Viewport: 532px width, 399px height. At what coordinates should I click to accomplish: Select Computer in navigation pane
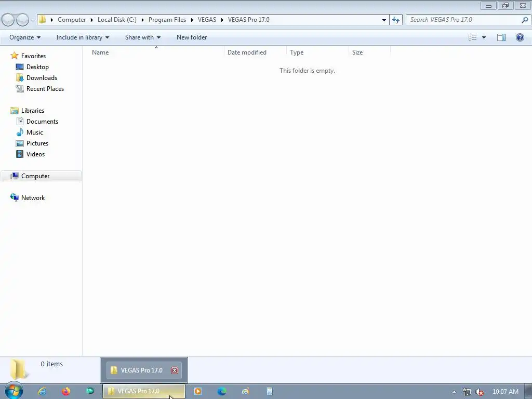(x=41, y=176)
